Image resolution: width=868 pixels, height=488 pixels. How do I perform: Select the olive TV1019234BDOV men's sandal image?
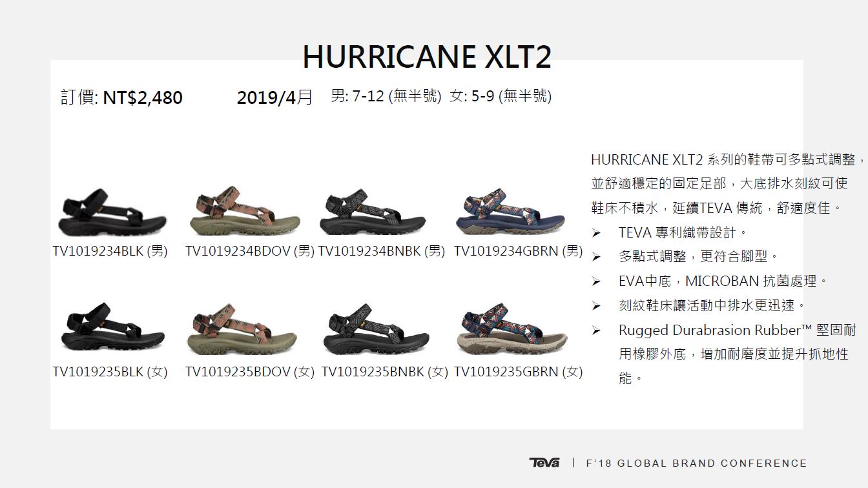[245, 212]
